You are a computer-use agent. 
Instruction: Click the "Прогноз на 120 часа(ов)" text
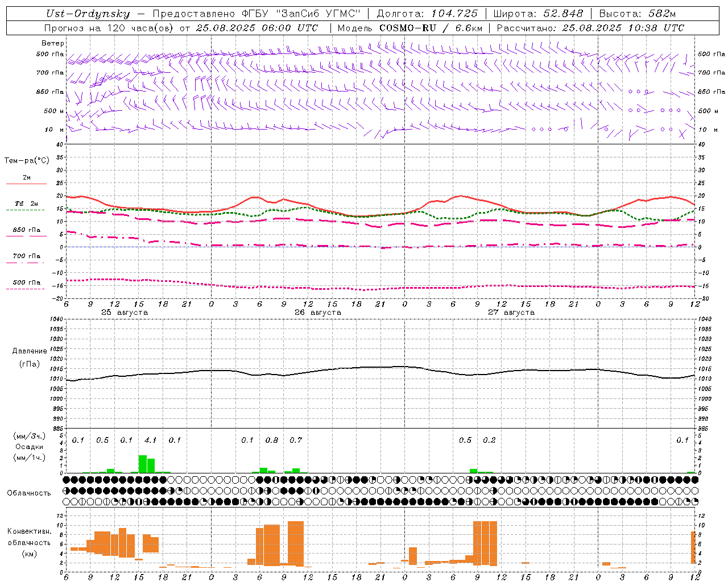pos(109,28)
